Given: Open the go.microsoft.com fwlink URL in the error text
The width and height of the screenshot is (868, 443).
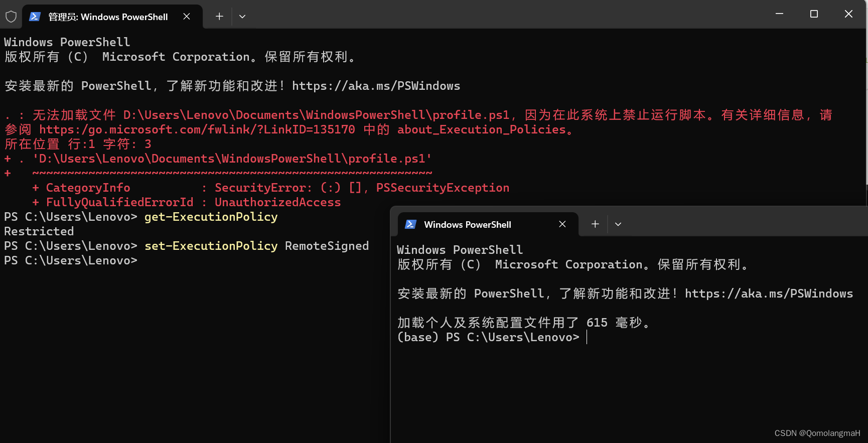Looking at the screenshot, I should [197, 129].
